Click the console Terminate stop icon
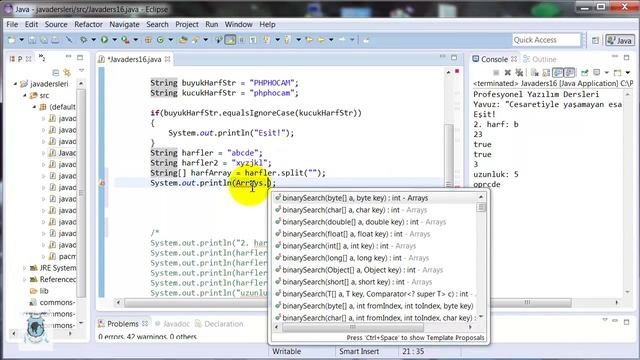Image resolution: width=640 pixels, height=360 pixels. coord(496,73)
